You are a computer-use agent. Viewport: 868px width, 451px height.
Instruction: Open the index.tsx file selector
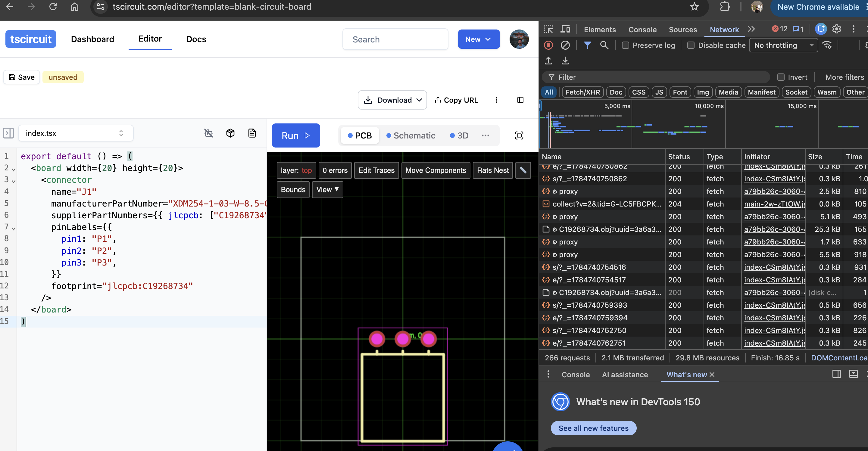[76, 133]
